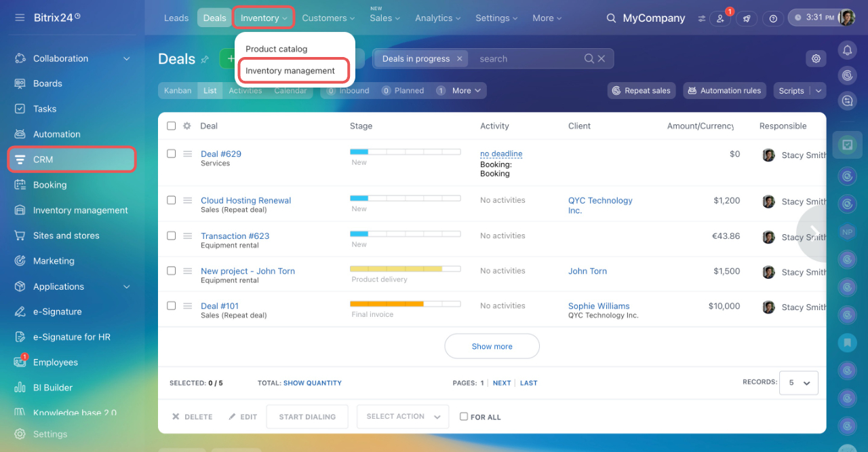
Task: Open CRM in the left sidebar
Action: [x=71, y=159]
